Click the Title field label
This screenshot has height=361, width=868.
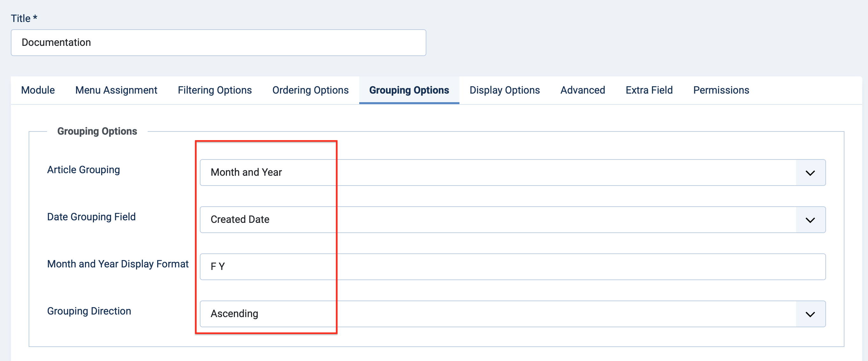click(24, 18)
